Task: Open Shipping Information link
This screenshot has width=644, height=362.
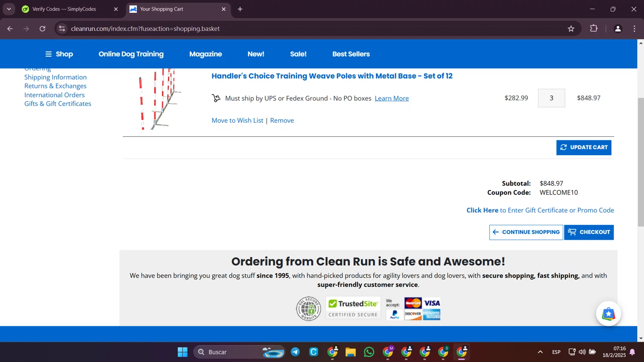Action: (x=55, y=77)
